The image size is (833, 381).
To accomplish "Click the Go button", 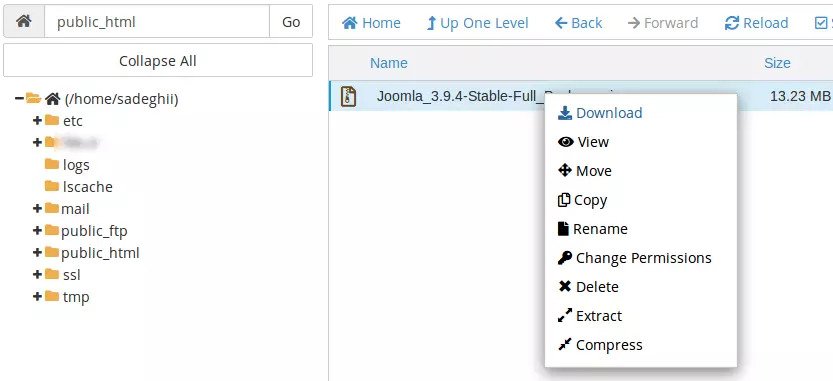I will click(x=291, y=22).
